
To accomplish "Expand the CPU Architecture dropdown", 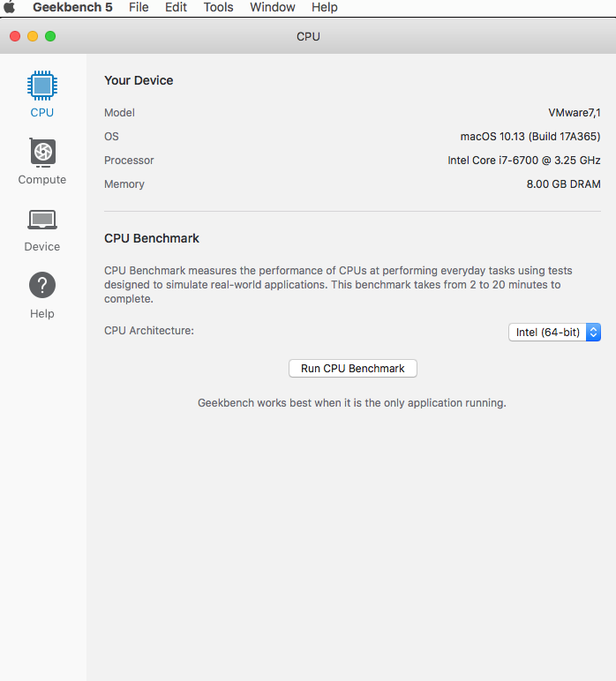I will 555,333.
